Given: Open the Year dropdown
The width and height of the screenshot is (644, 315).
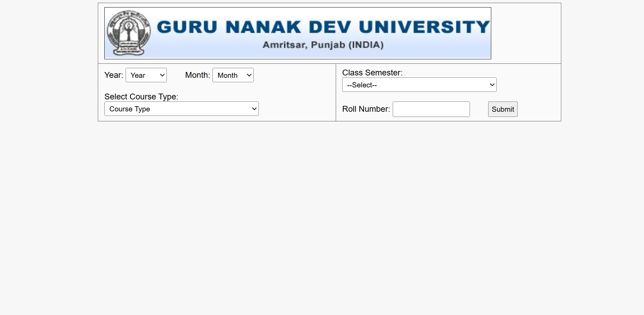Looking at the screenshot, I should 146,75.
